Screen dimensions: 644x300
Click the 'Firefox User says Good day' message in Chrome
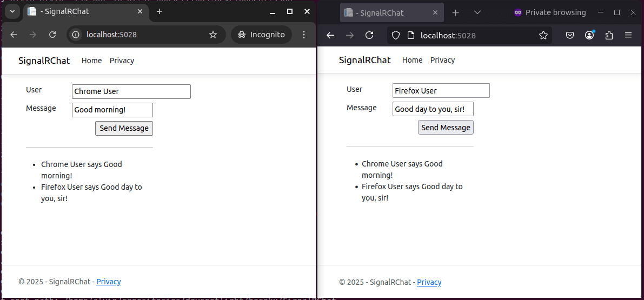(x=91, y=193)
